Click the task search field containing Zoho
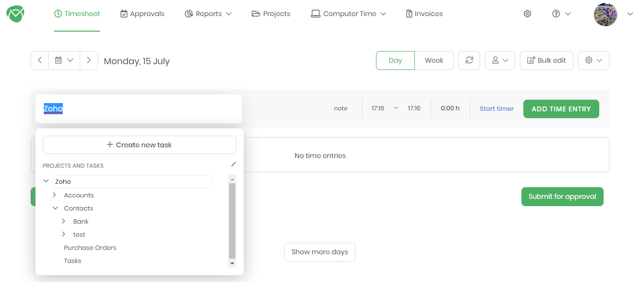The height and width of the screenshot is (282, 644). [x=139, y=109]
